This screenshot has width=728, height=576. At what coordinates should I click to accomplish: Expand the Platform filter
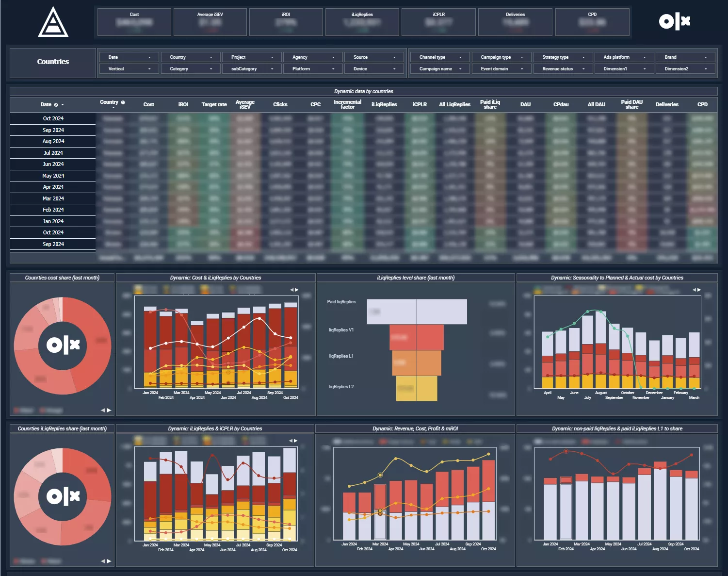[313, 69]
